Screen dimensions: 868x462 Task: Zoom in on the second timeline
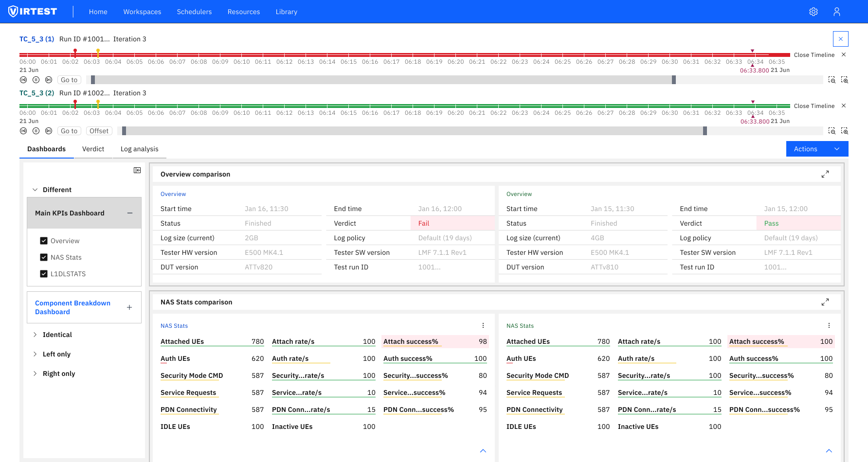click(x=845, y=131)
